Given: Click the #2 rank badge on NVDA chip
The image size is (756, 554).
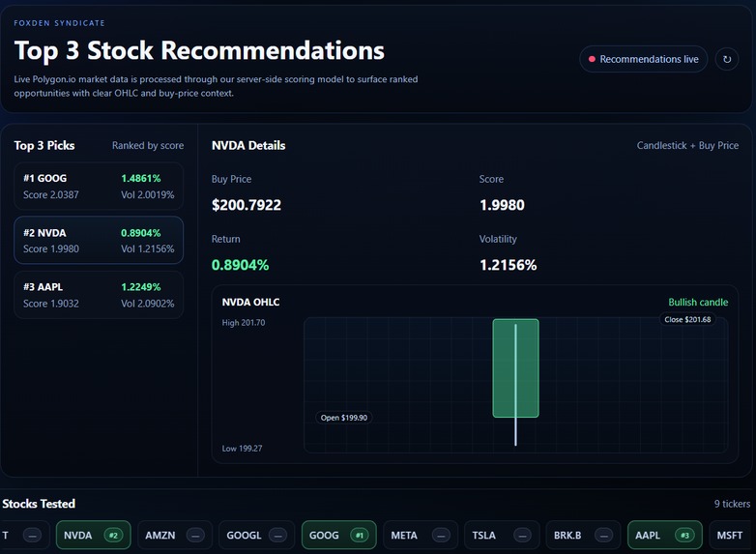Looking at the screenshot, I should coord(113,536).
